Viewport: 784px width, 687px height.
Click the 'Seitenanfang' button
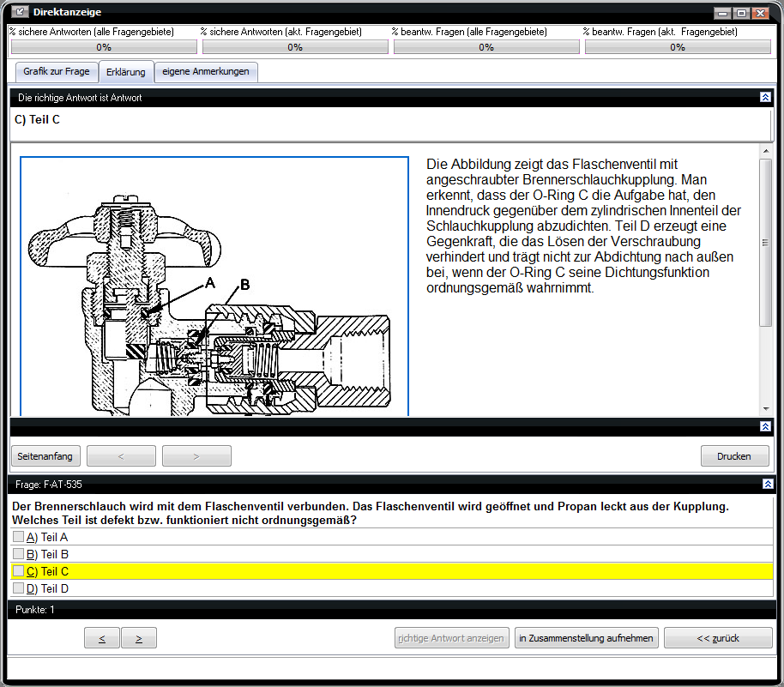click(x=45, y=456)
